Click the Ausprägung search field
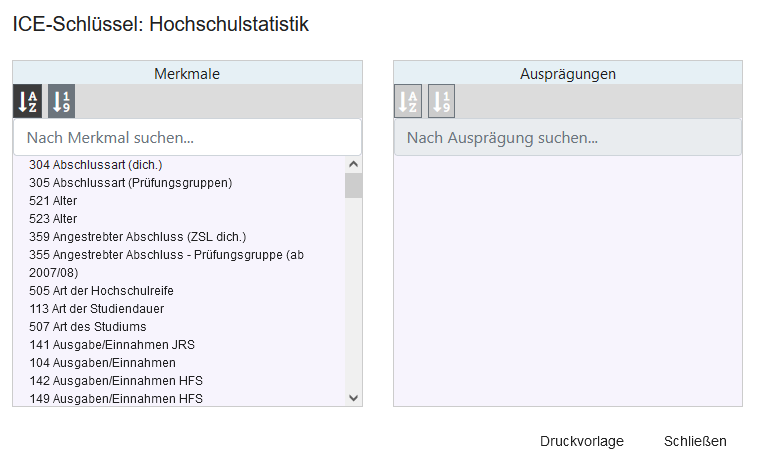 (x=567, y=137)
